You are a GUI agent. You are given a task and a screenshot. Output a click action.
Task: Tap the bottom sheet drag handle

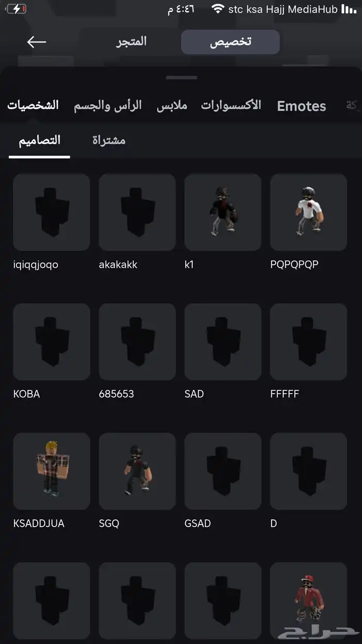click(x=182, y=78)
